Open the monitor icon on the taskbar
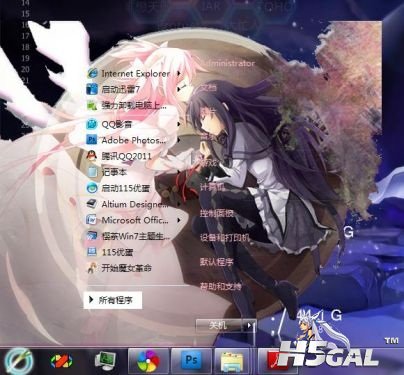Screen dimensions: 404x375 105,361
